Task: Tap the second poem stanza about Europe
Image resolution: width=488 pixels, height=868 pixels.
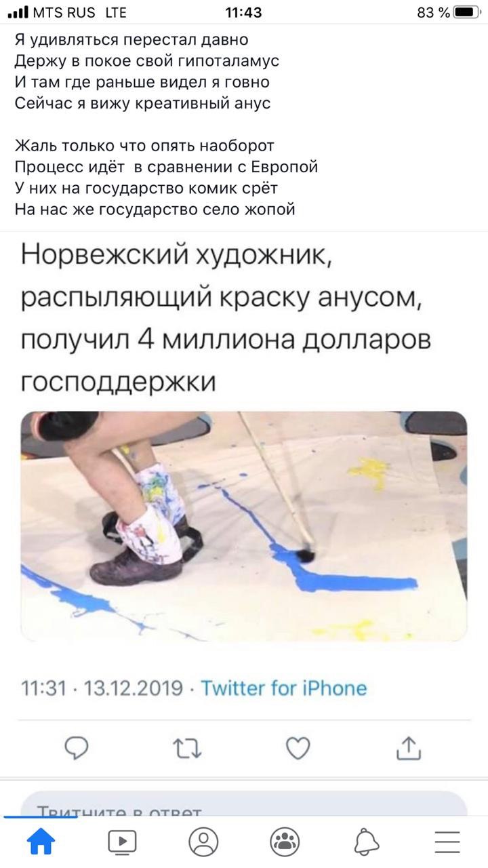Action: pyautogui.click(x=166, y=178)
